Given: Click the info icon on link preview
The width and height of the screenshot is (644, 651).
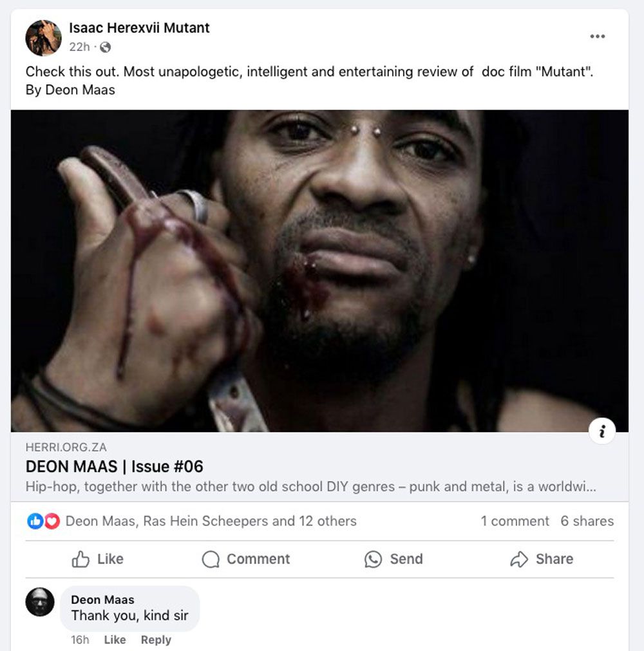Looking at the screenshot, I should tap(602, 431).
